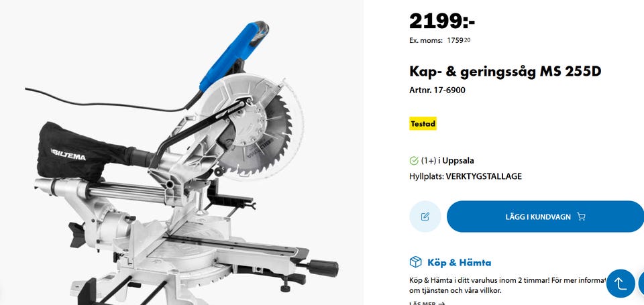This screenshot has height=305, width=644.
Task: Click the Köp & Hämta box icon
Action: coord(416,262)
